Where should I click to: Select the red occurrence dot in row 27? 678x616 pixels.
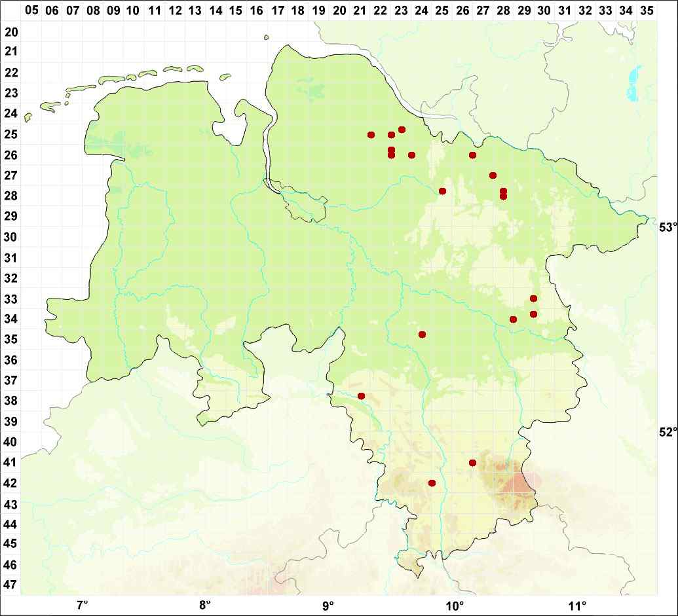click(x=493, y=175)
